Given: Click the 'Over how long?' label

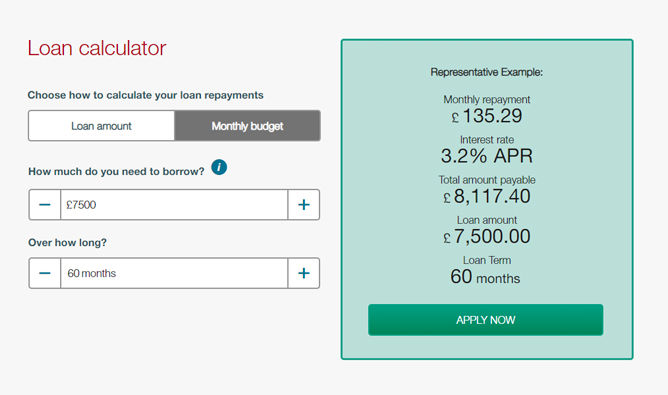Looking at the screenshot, I should point(67,242).
